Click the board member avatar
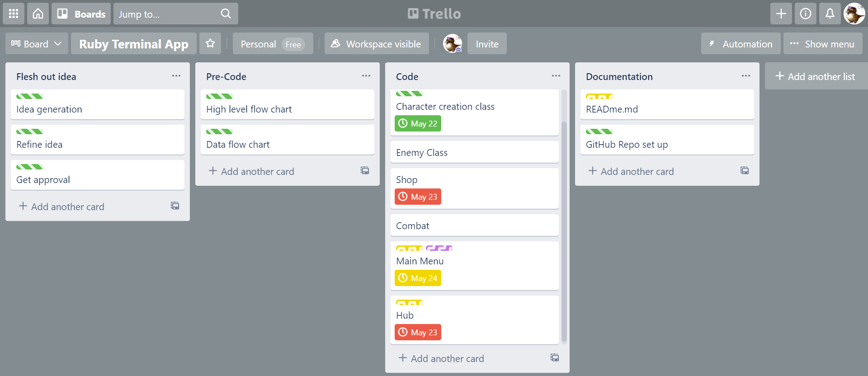Viewport: 868px width, 376px height. [x=453, y=43]
